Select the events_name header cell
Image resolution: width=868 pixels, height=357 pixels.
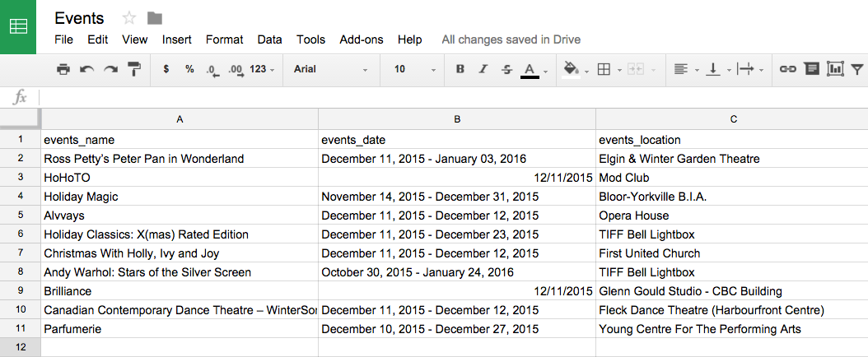[x=180, y=140]
